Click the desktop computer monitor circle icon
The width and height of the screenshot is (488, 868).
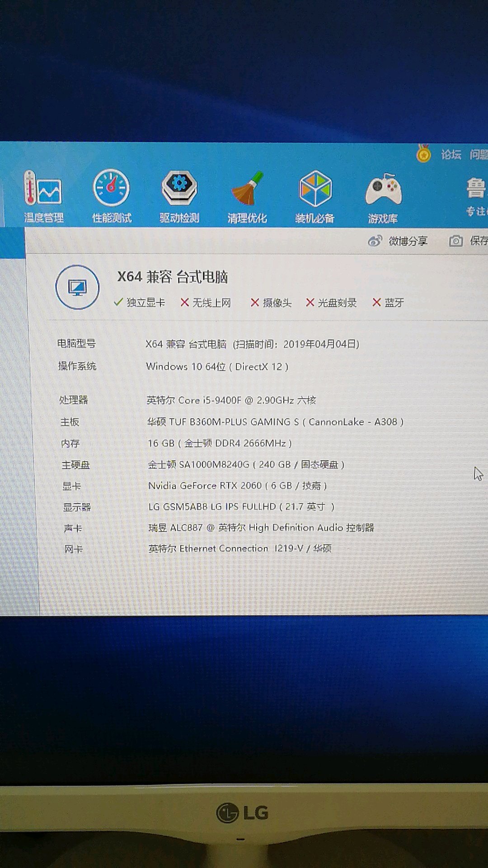[x=77, y=287]
